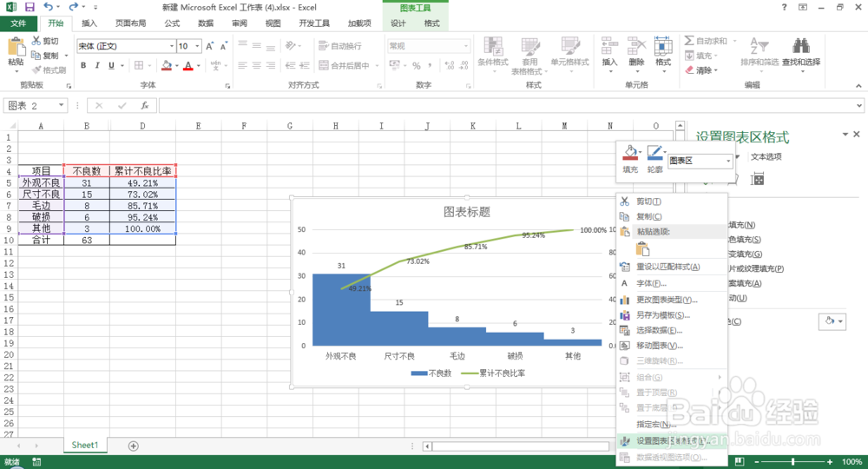Image resolution: width=868 pixels, height=469 pixels.
Task: Click the Delete cells (删除) icon
Action: (636, 47)
